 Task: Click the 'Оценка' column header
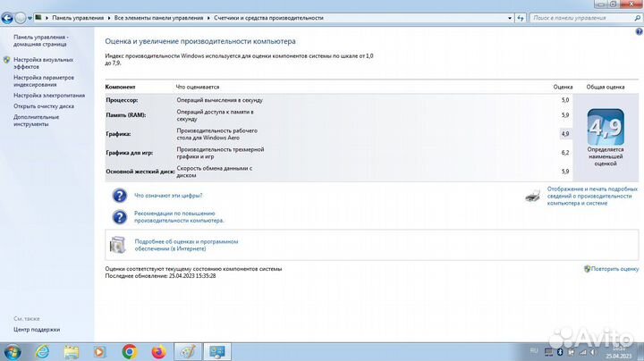pyautogui.click(x=563, y=87)
